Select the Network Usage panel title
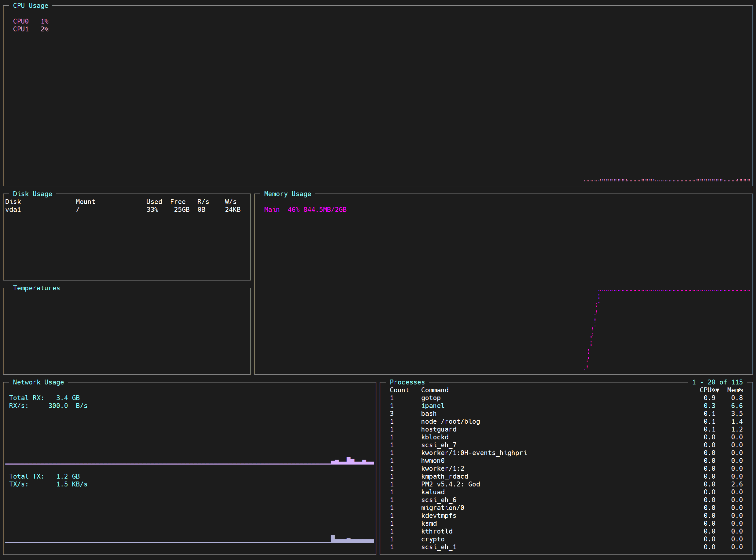The height and width of the screenshot is (560, 756). [x=38, y=382]
